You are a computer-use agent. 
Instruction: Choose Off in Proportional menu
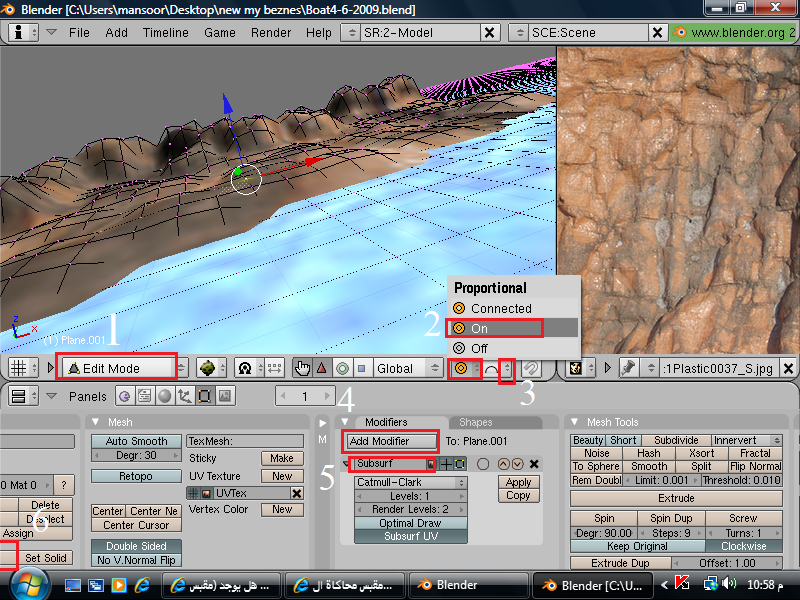click(513, 348)
